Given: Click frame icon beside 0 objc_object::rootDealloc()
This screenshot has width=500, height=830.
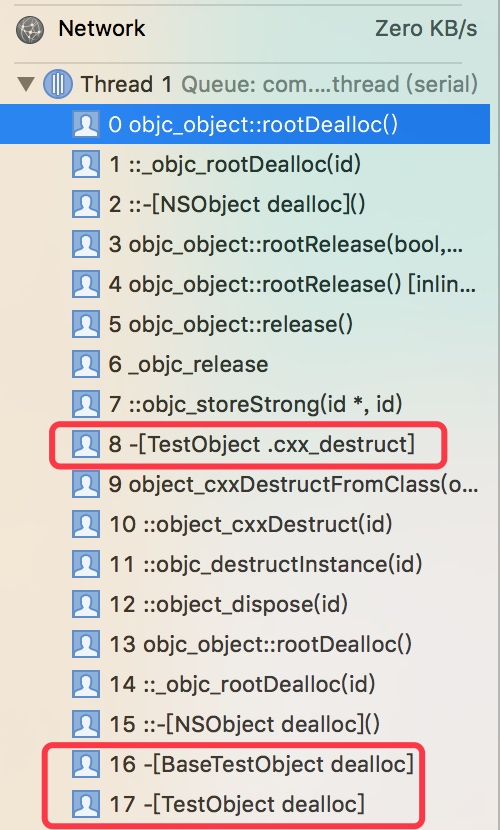Looking at the screenshot, I should tap(85, 124).
